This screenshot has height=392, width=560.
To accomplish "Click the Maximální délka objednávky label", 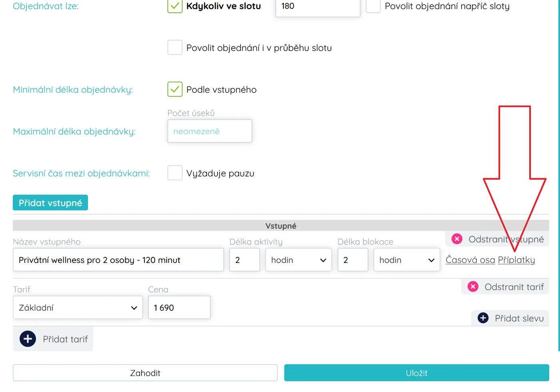I will 74,131.
